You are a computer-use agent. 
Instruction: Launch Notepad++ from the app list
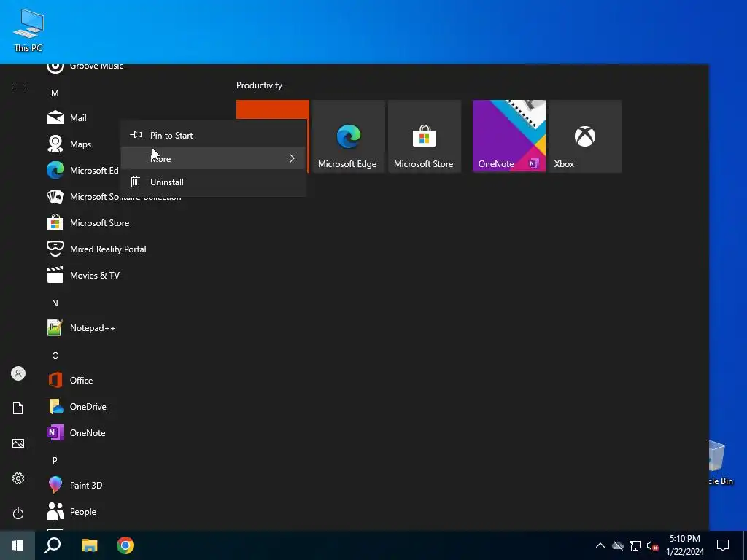click(81, 327)
